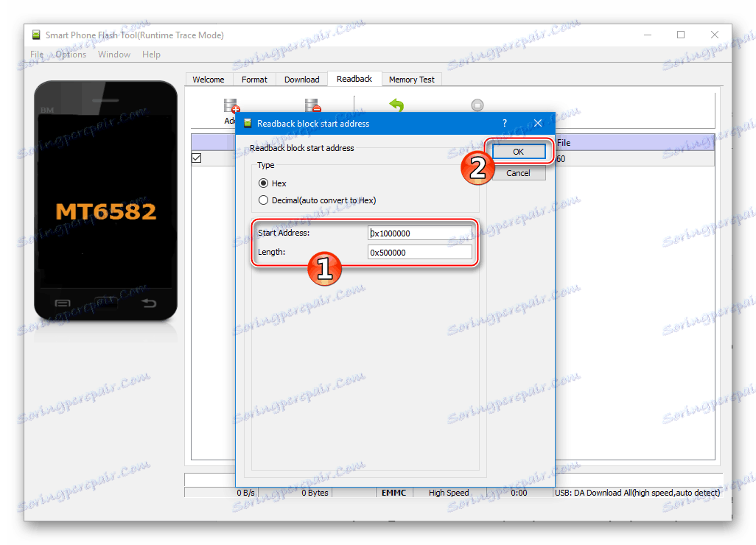This screenshot has width=756, height=545.
Task: Click the Stop operation icon
Action: [477, 105]
